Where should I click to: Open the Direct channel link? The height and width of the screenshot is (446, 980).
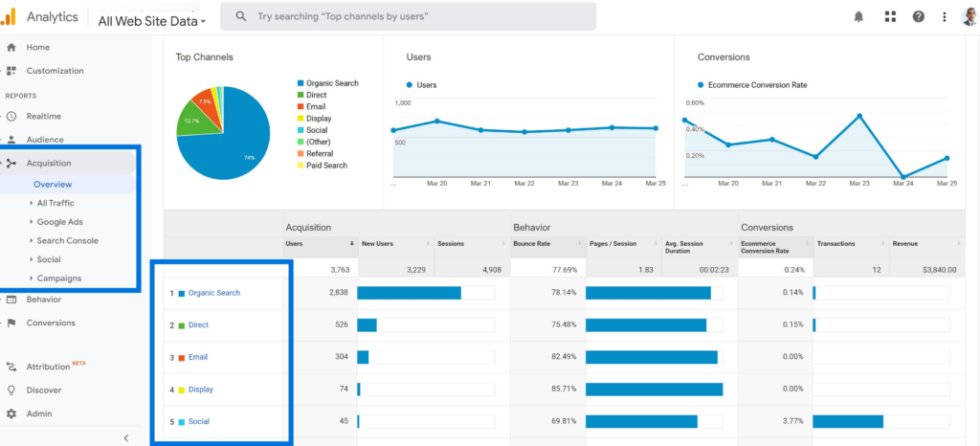point(199,325)
